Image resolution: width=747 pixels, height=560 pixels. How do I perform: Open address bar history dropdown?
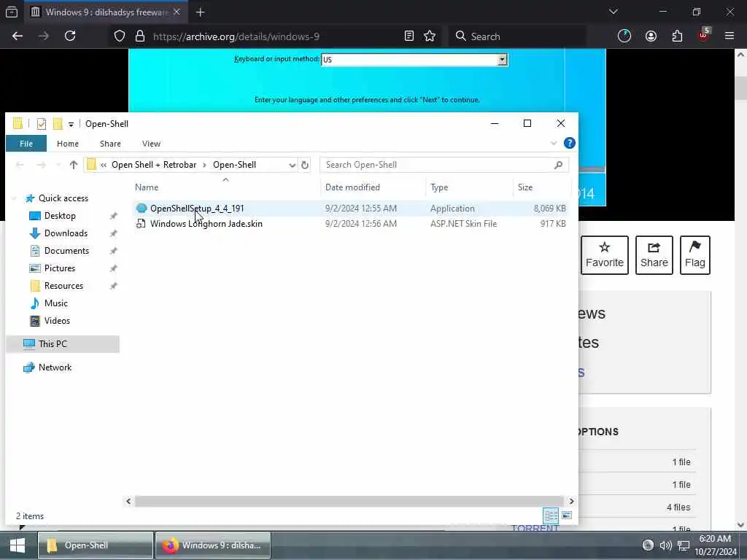pos(292,165)
